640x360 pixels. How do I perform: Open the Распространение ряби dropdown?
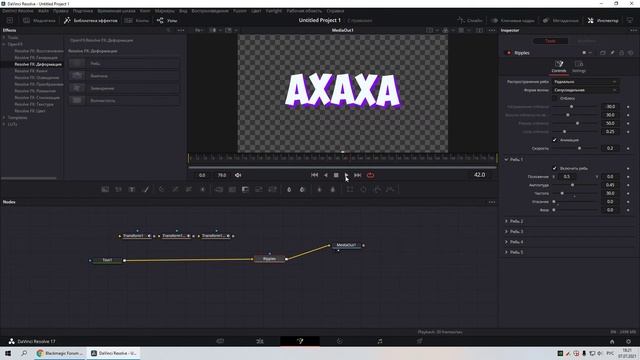[x=585, y=82]
